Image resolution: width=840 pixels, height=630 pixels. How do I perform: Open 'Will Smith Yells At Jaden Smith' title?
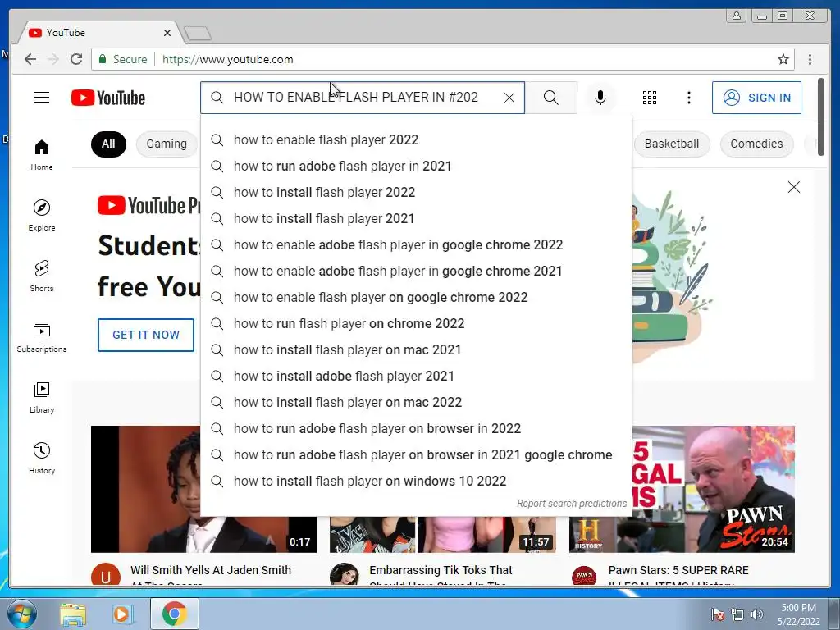click(211, 570)
